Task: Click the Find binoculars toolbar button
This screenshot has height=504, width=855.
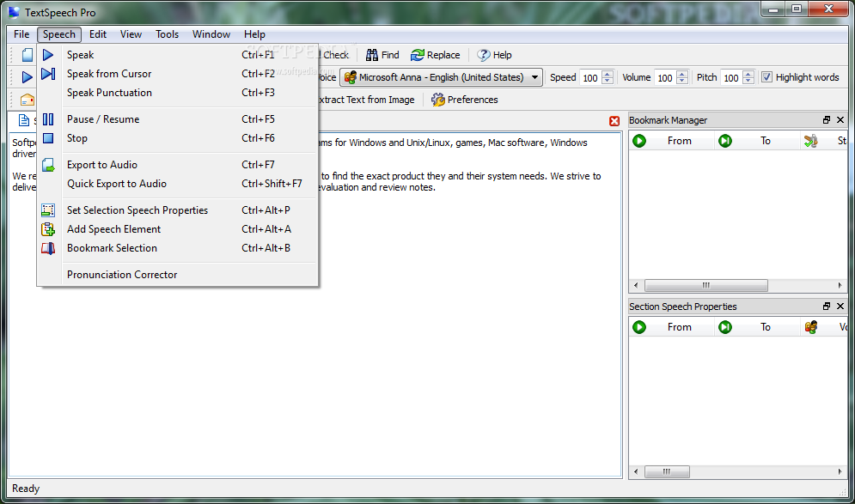Action: (382, 55)
